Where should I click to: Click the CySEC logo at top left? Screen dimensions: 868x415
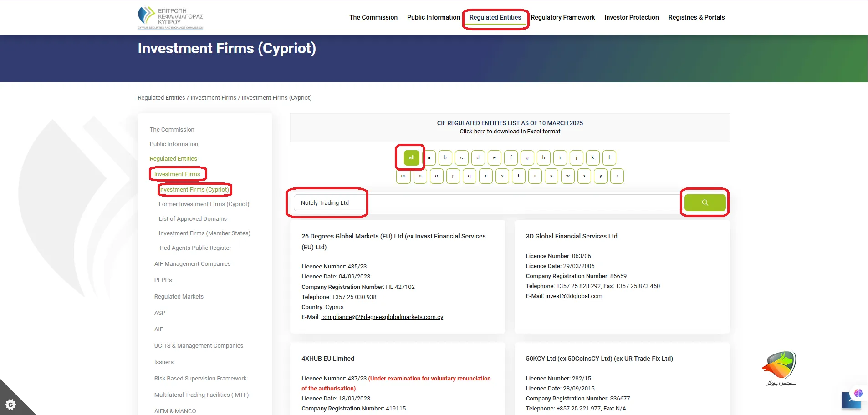[x=171, y=17]
